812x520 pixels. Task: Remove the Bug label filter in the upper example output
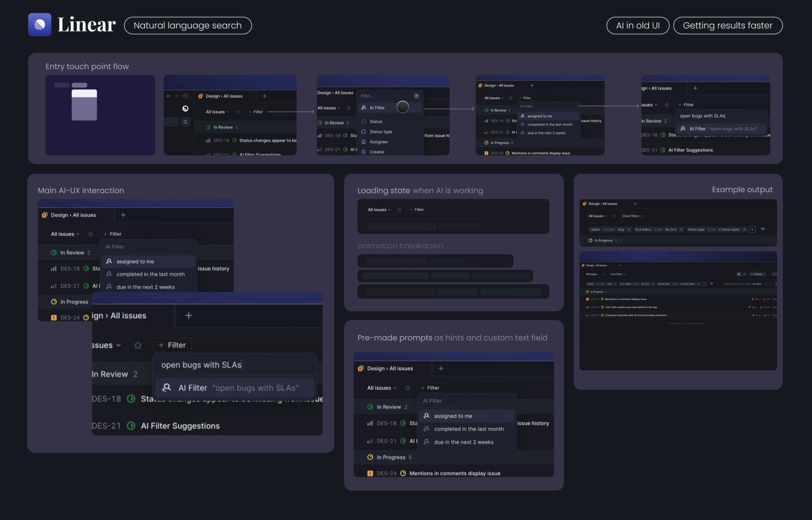(629, 229)
